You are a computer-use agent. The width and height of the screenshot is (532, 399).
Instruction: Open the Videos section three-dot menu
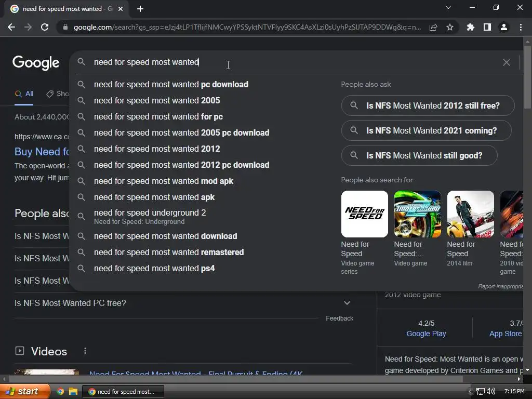click(85, 351)
